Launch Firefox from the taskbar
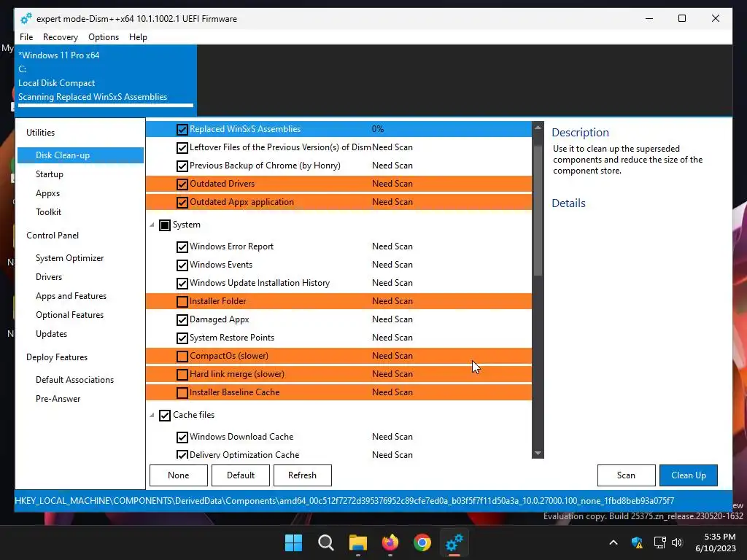This screenshot has width=747, height=560. pyautogui.click(x=390, y=542)
